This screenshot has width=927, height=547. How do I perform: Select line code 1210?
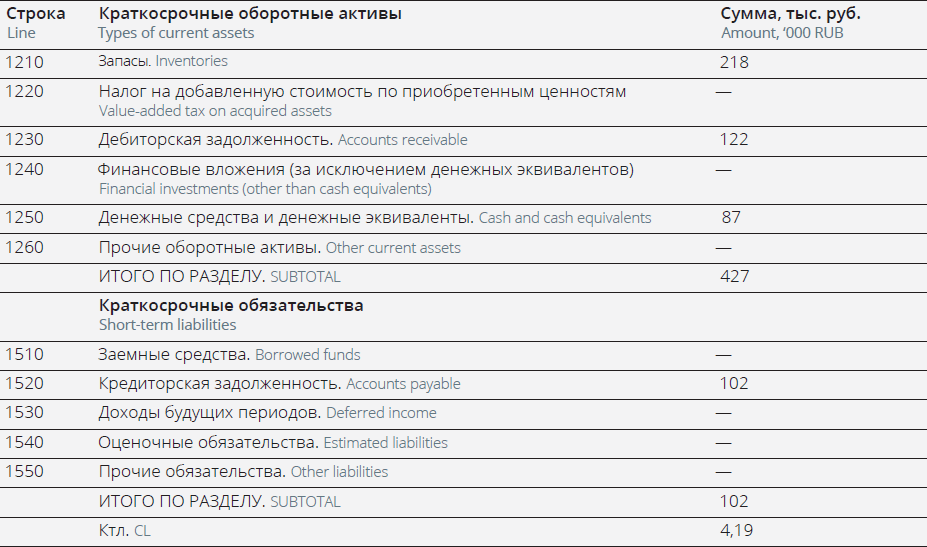pos(24,62)
